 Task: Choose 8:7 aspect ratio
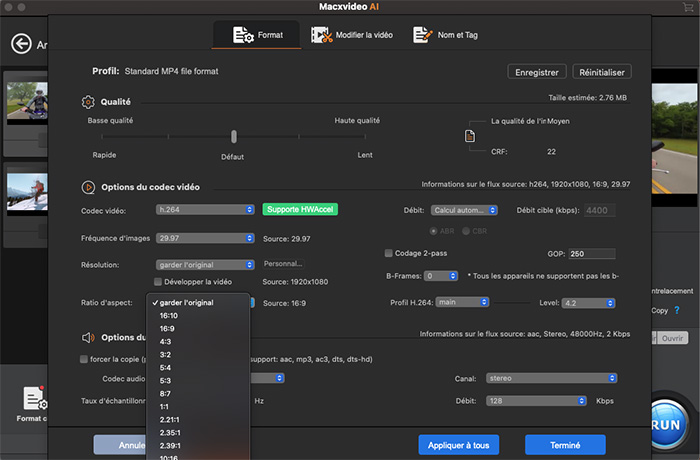[x=197, y=393]
